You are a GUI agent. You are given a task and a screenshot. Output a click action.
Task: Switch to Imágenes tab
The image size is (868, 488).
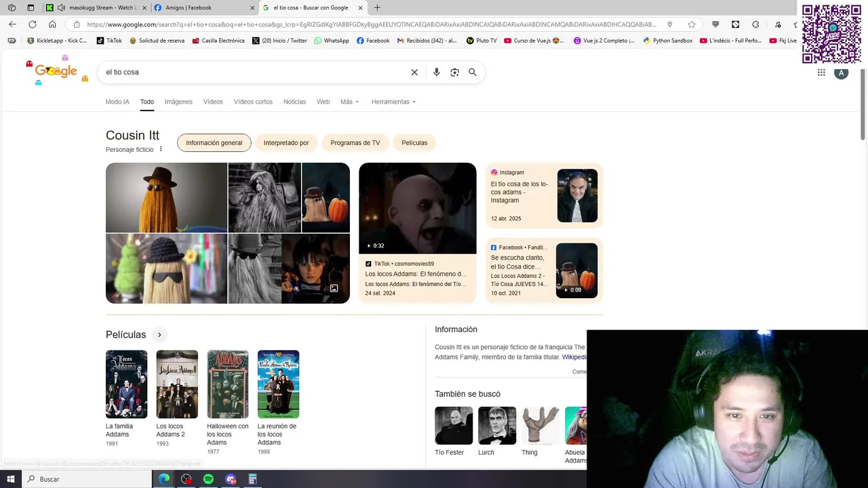[x=178, y=102]
